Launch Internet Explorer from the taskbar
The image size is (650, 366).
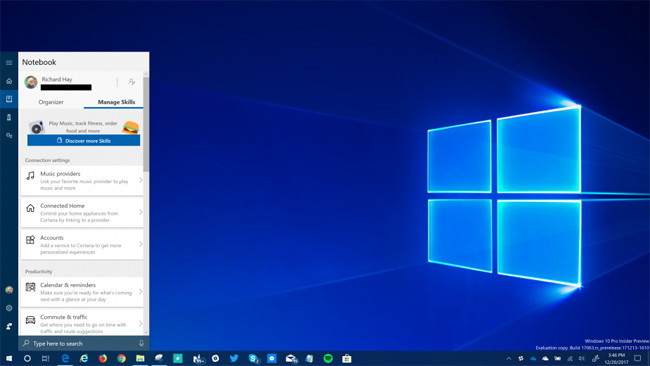coord(84,358)
